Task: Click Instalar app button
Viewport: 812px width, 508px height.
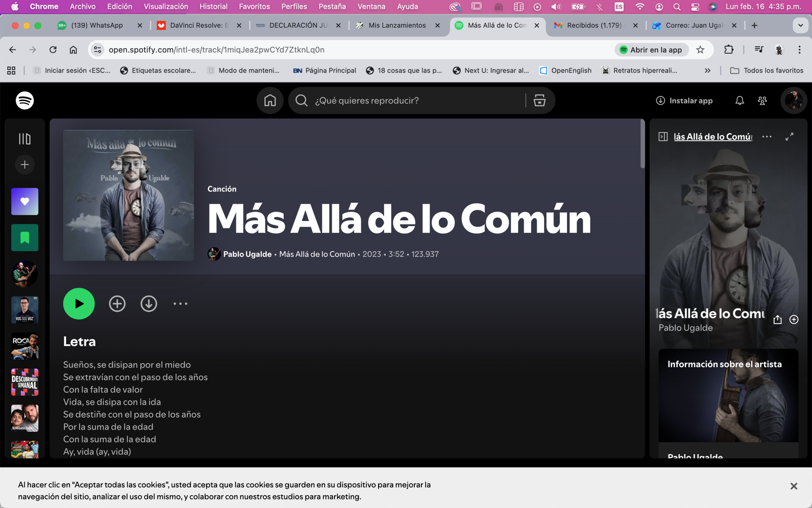Action: coord(684,100)
